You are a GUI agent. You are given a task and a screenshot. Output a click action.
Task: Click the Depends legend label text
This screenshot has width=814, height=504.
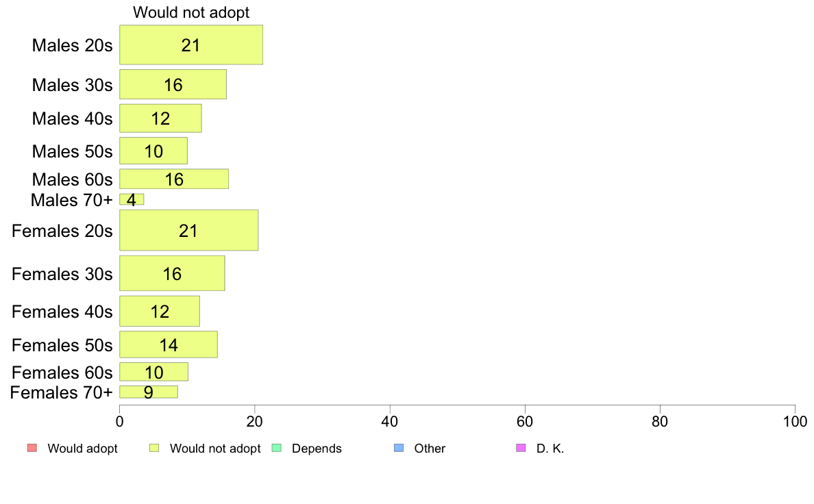tap(317, 449)
